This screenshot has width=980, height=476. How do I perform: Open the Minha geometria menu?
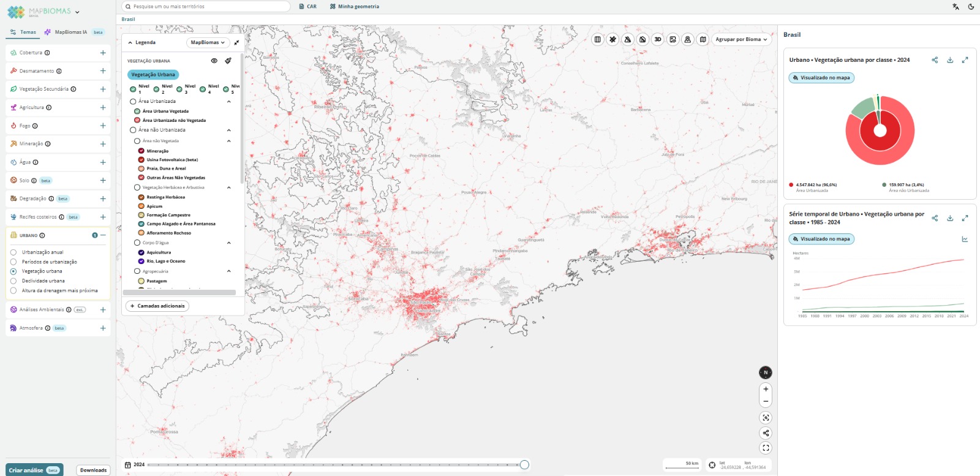click(354, 7)
